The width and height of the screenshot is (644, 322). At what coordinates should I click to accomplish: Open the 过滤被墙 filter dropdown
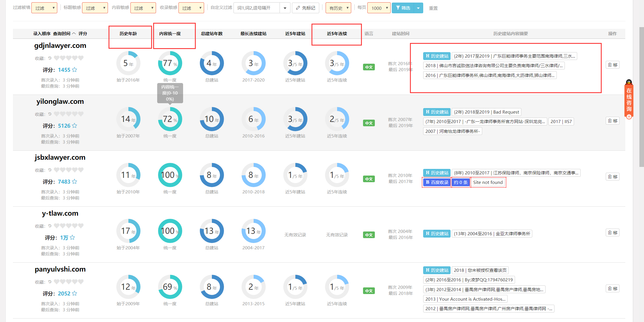click(44, 8)
